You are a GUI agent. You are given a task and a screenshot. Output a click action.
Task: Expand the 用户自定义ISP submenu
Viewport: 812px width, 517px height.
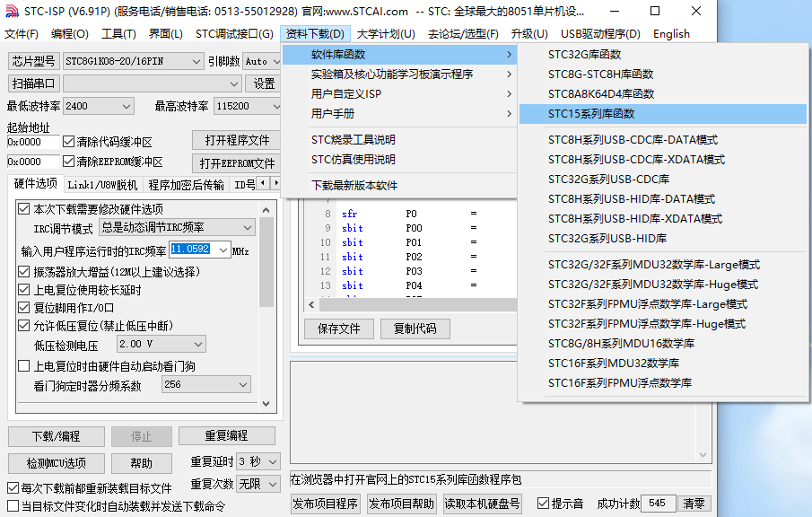(x=399, y=93)
